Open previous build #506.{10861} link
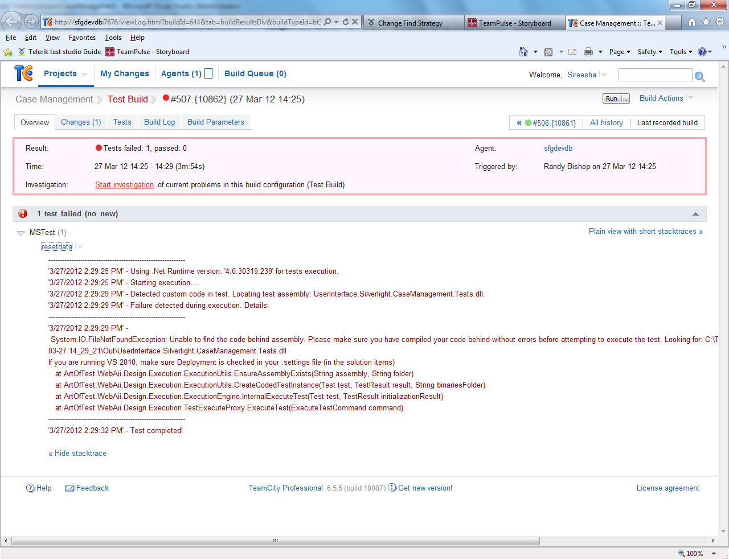This screenshot has width=729, height=560. coord(554,123)
